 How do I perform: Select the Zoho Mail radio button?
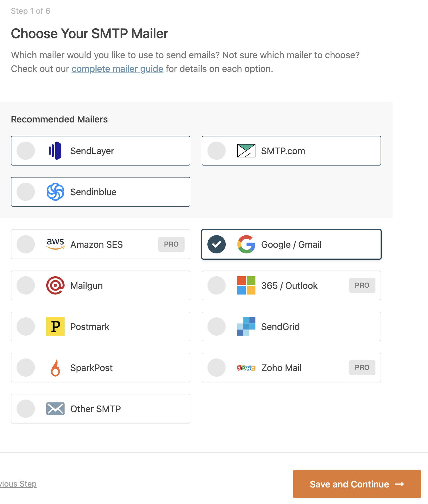pyautogui.click(x=217, y=368)
